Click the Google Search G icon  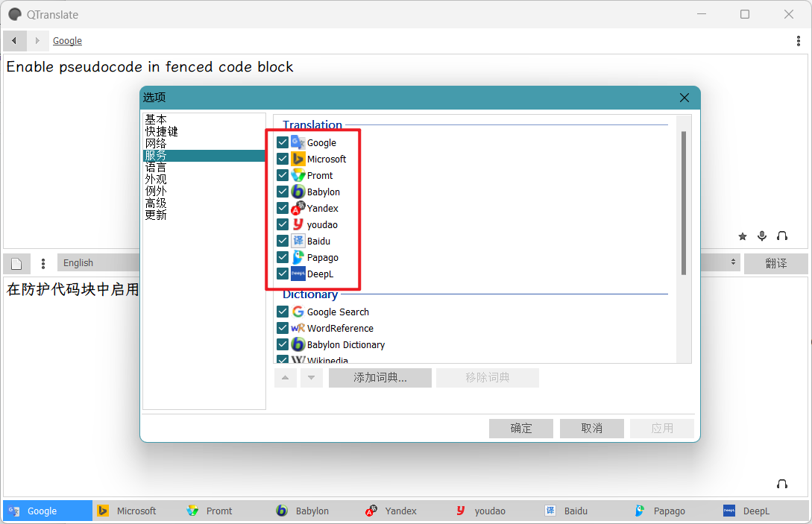coord(298,312)
